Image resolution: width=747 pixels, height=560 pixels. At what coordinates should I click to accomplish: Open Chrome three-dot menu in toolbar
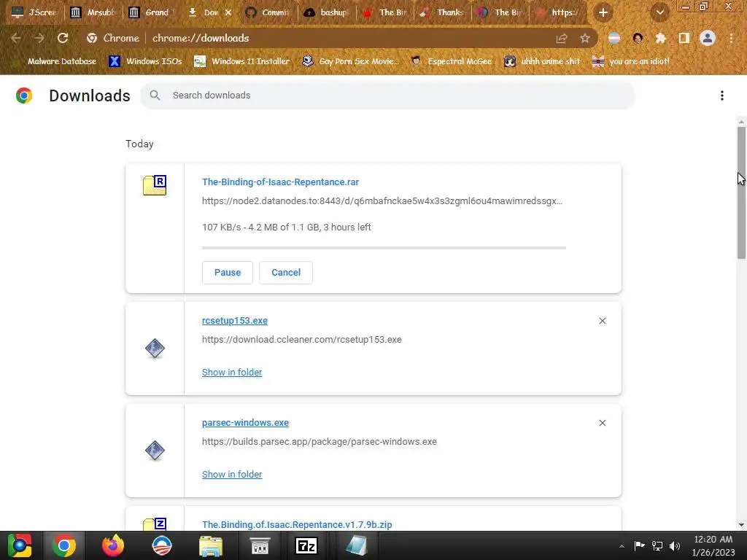coord(731,38)
